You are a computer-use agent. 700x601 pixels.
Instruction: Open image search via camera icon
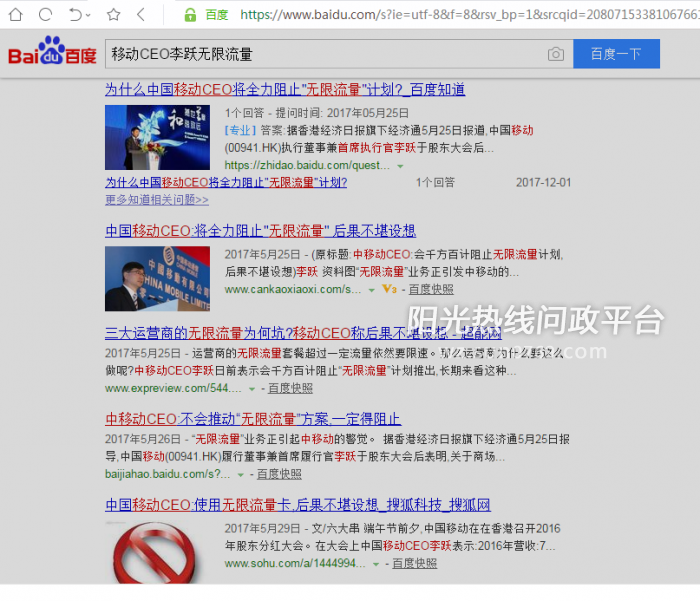(556, 54)
